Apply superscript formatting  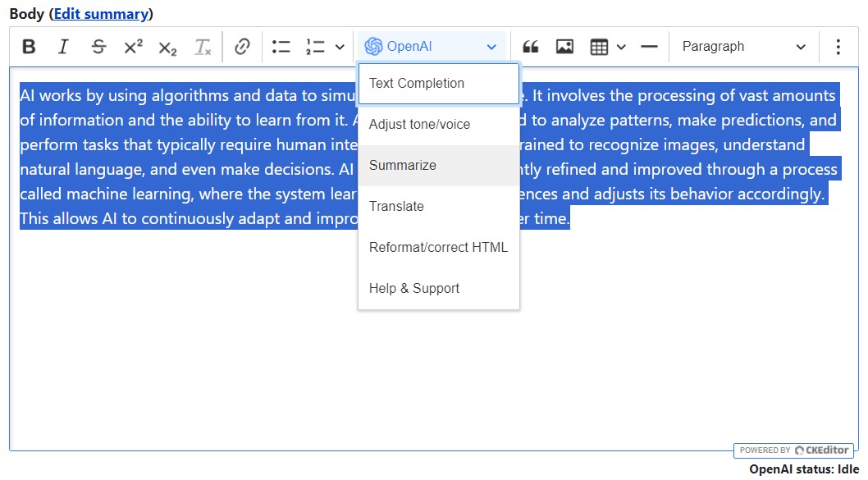coord(133,47)
